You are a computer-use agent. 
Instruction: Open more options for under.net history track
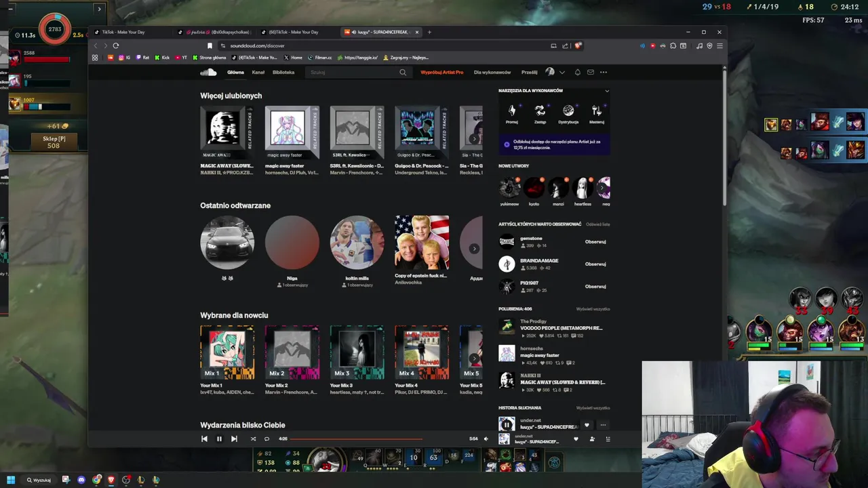tap(603, 425)
